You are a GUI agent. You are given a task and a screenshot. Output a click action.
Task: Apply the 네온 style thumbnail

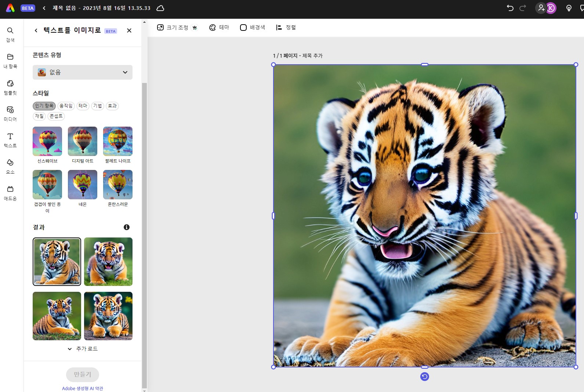(83, 185)
